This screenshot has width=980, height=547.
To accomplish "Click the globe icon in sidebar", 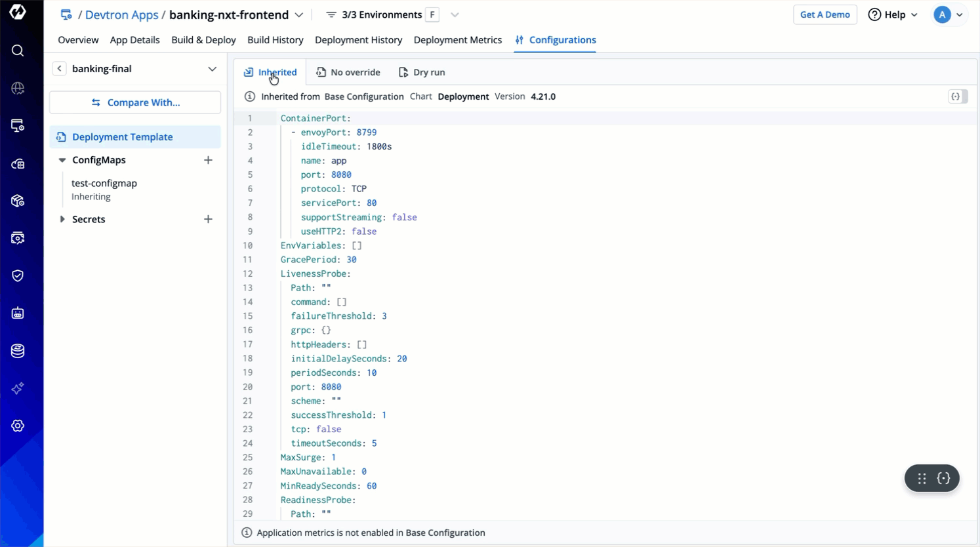I will point(18,88).
